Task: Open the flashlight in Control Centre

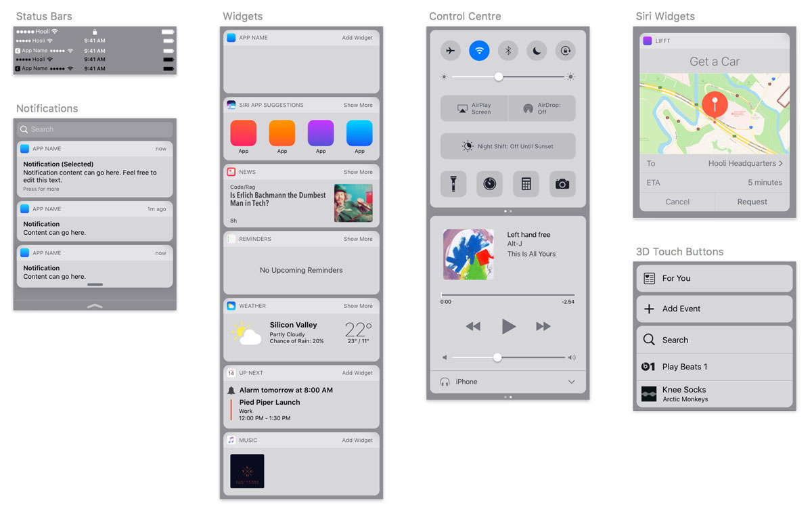Action: tap(453, 184)
